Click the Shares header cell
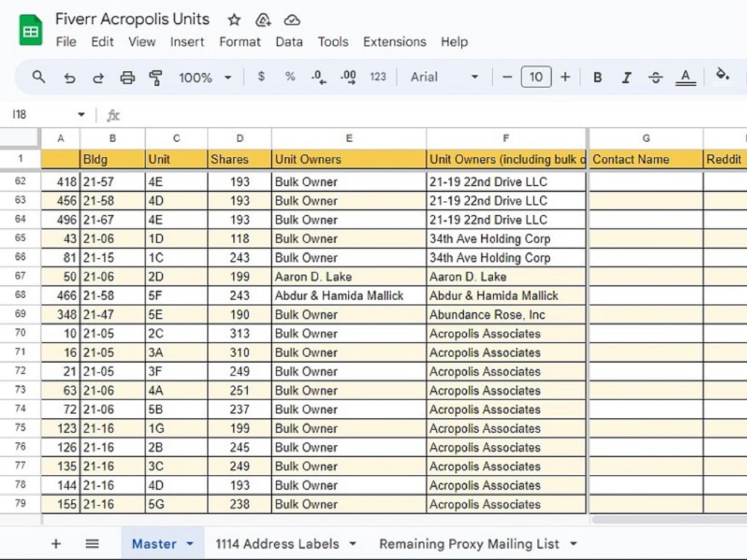Viewport: 747px width, 560px height. click(x=240, y=159)
